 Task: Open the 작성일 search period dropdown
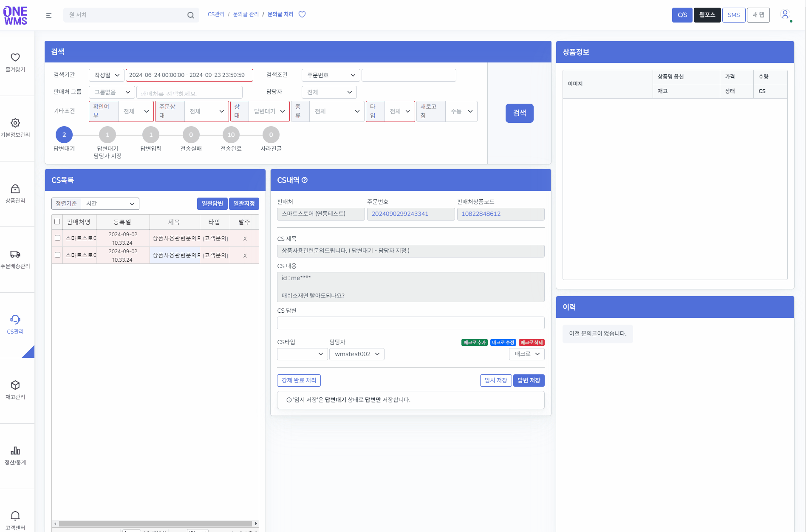[x=107, y=75]
